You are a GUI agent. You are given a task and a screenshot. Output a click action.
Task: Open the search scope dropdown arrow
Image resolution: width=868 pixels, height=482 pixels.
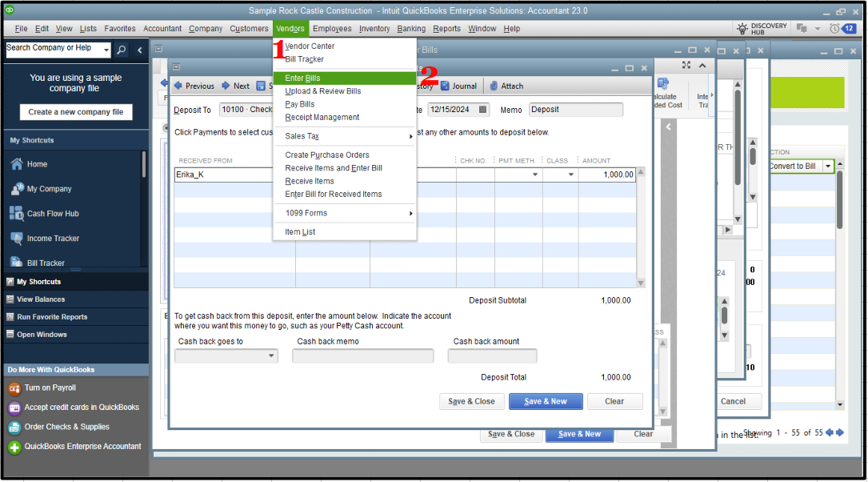tap(106, 50)
